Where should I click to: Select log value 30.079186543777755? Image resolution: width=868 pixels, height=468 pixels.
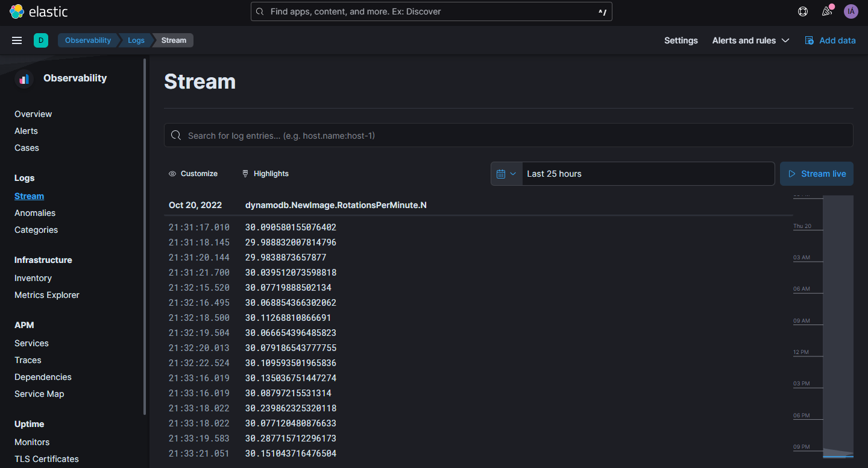coord(291,348)
